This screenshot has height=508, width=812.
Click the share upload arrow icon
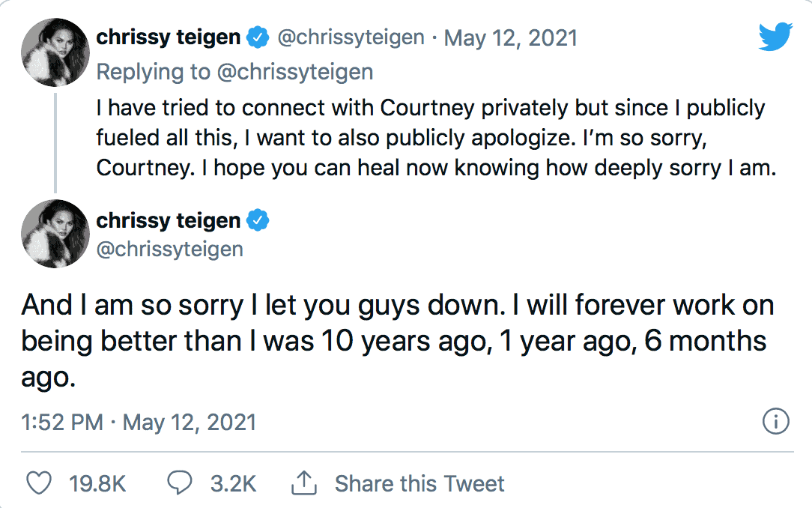304,483
